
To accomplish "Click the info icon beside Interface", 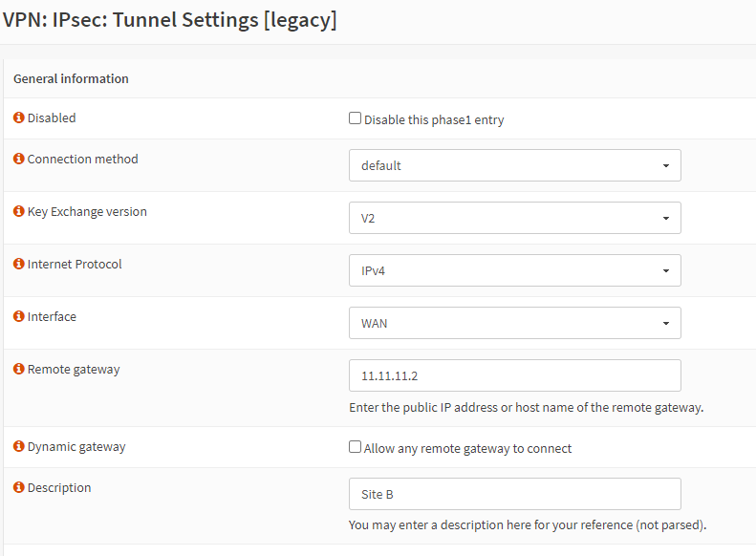I will [x=18, y=317].
